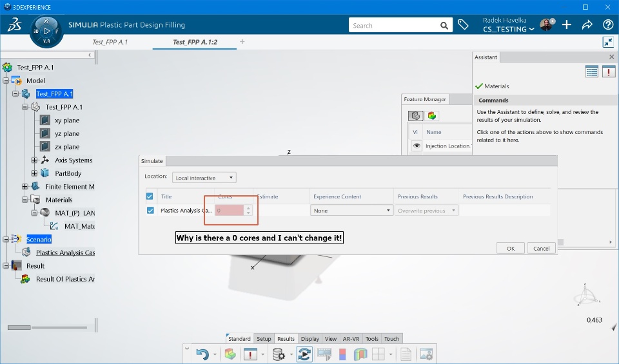
Task: Click the Search input box
Action: pos(395,26)
